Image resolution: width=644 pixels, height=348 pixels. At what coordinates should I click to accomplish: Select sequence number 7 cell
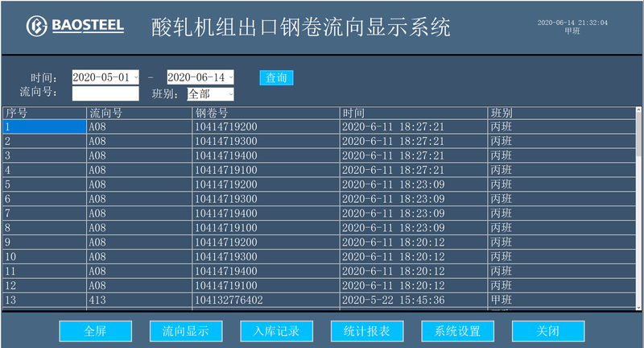(x=45, y=213)
